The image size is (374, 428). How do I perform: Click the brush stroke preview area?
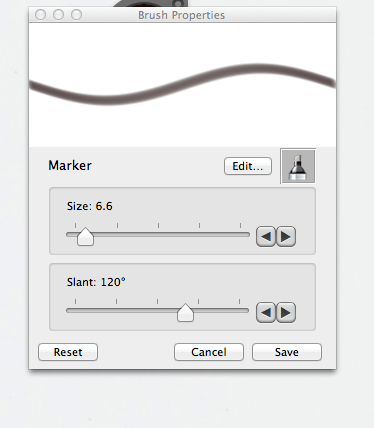click(x=182, y=85)
